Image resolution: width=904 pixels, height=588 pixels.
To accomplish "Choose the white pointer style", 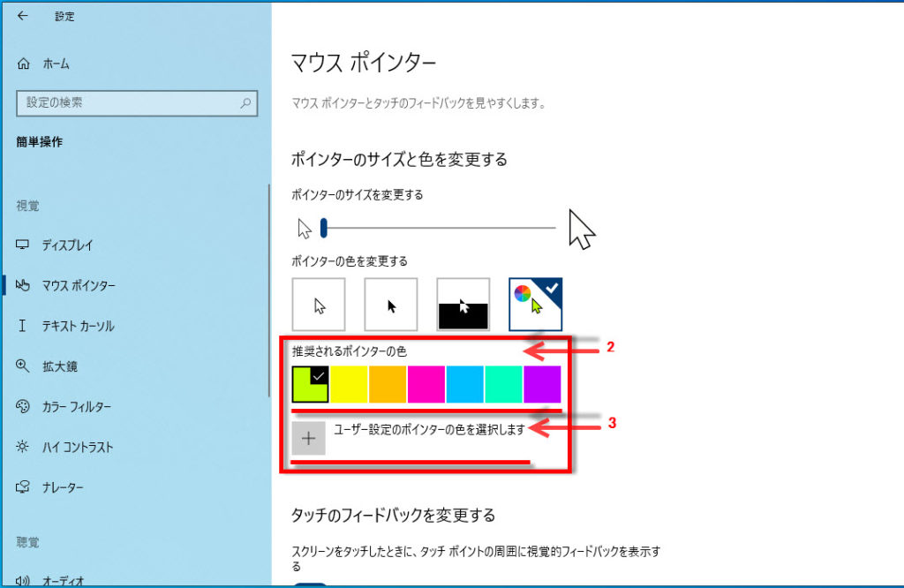I will pyautogui.click(x=318, y=305).
